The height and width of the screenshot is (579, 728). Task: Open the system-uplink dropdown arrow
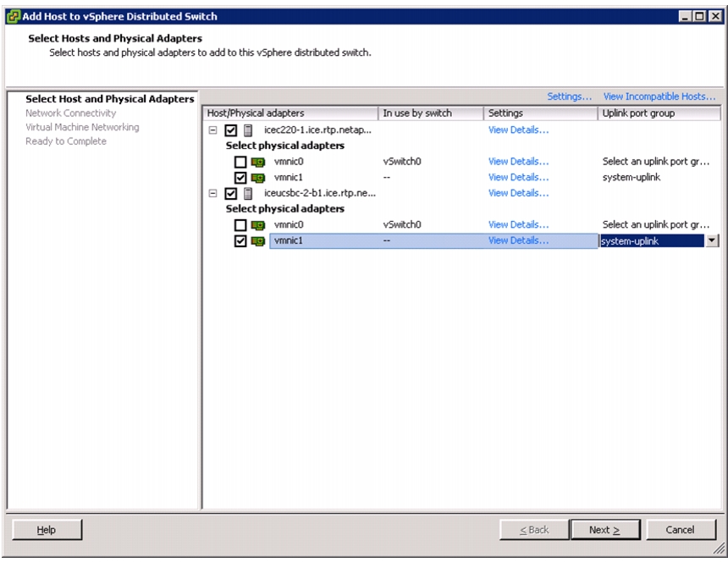712,240
